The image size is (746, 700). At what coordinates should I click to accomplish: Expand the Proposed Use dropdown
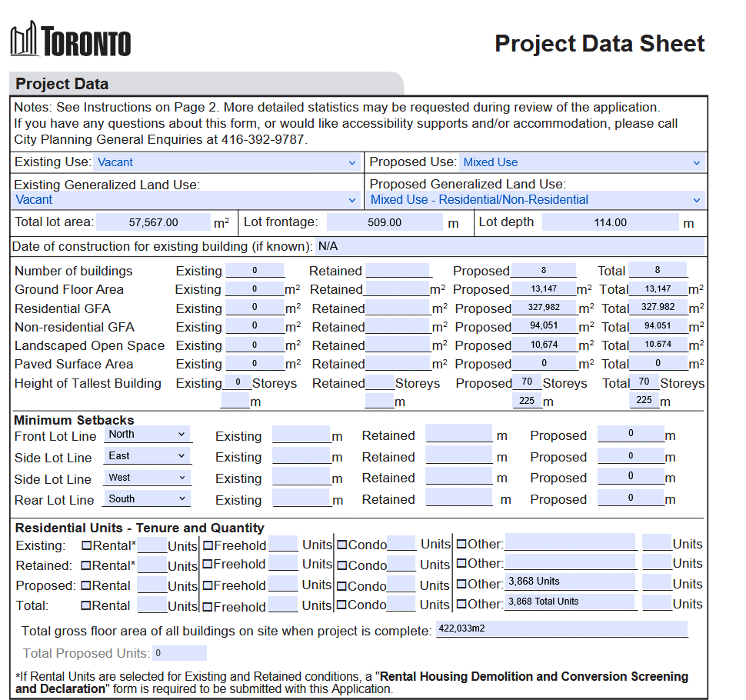coord(582,162)
